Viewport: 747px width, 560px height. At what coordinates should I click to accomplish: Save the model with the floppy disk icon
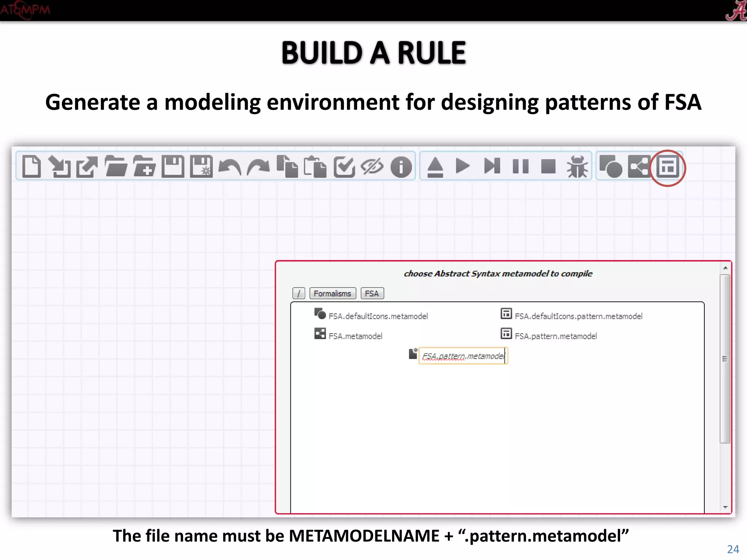click(x=173, y=167)
